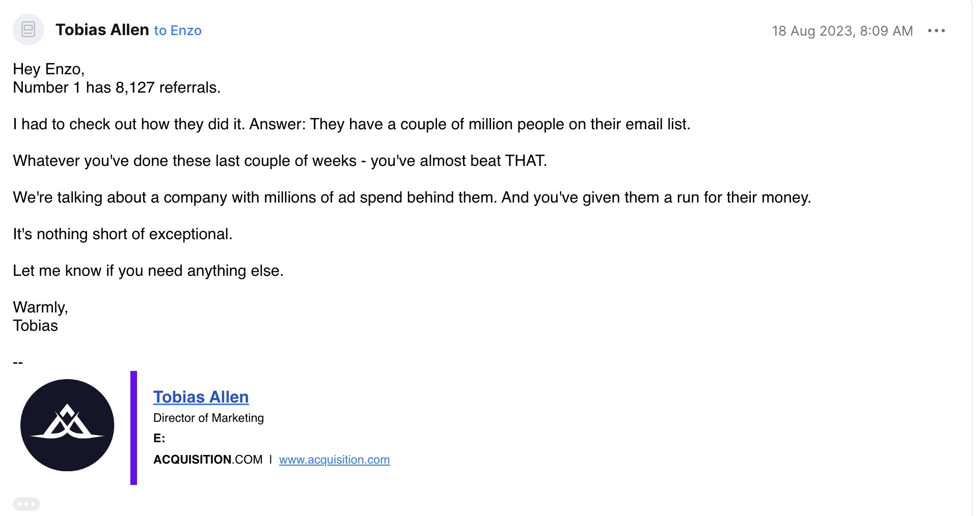Click the purple divider bar in signature
The height and width of the screenshot is (516, 980).
click(x=133, y=427)
